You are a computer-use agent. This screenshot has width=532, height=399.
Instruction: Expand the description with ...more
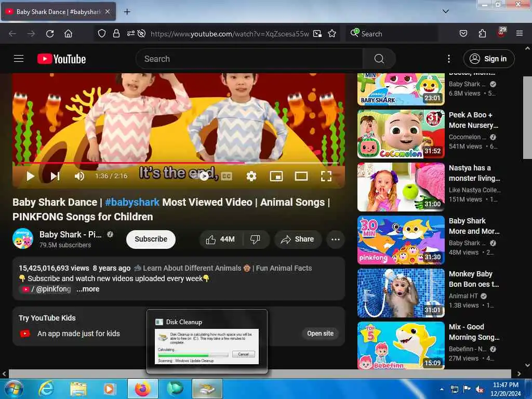[88, 289]
